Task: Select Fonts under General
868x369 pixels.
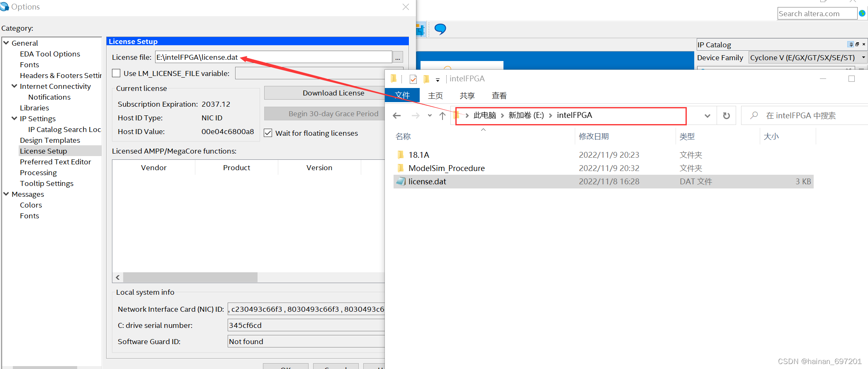Action: (x=29, y=65)
